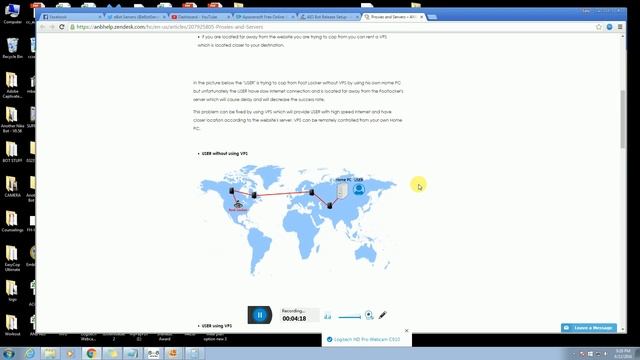Viewport: 640px width, 360px height.
Task: Adjust the recorder volume slider
Action: [349, 317]
